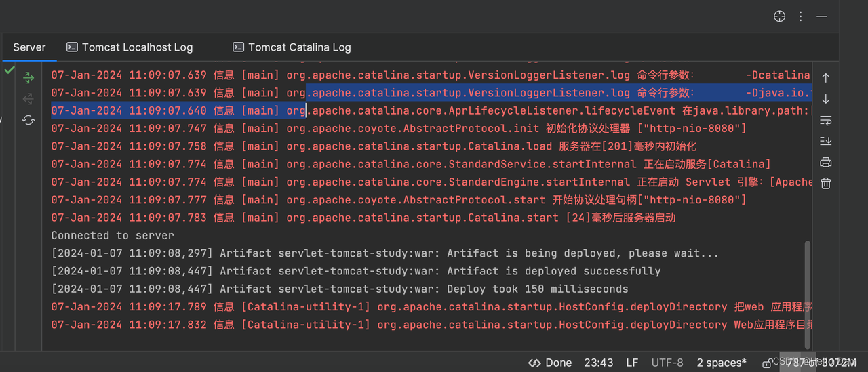This screenshot has height=372, width=868.
Task: Switch to the Server tab
Action: (x=29, y=47)
